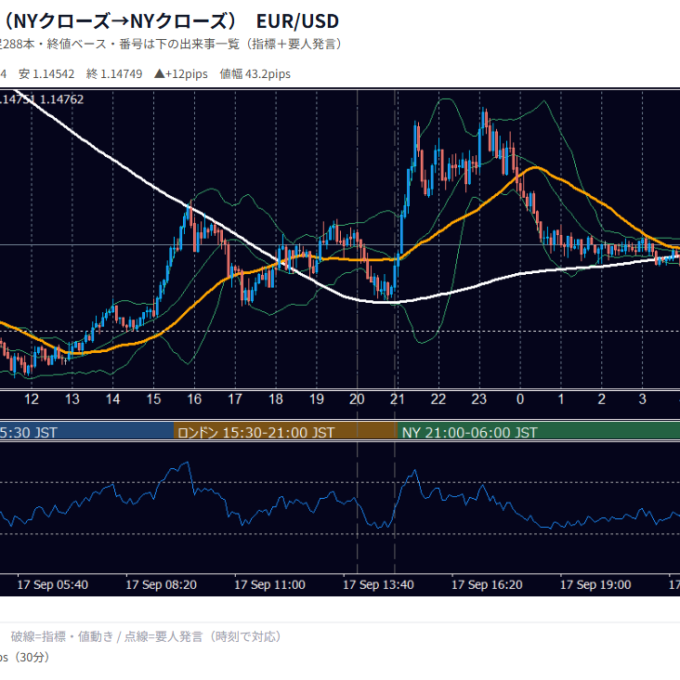This screenshot has height=680, width=680.
Task: Click the hour label 21 on the chart axis
Action: (397, 399)
